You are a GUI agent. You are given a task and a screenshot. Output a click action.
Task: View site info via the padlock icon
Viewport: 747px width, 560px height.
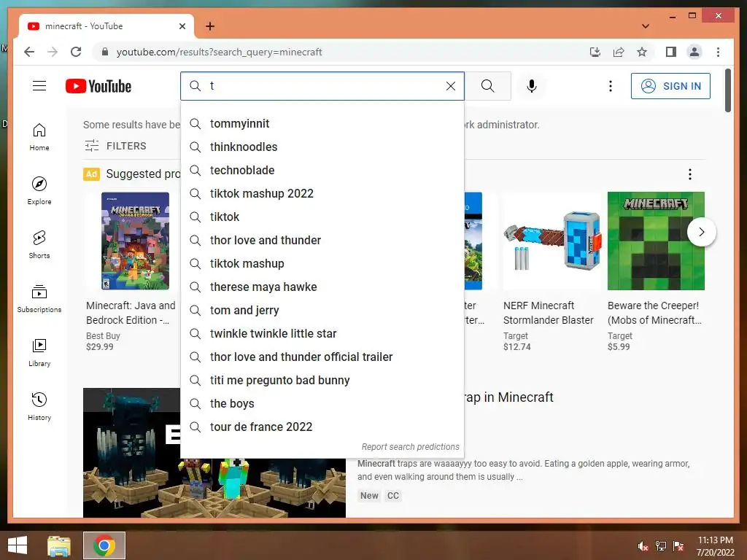click(105, 52)
